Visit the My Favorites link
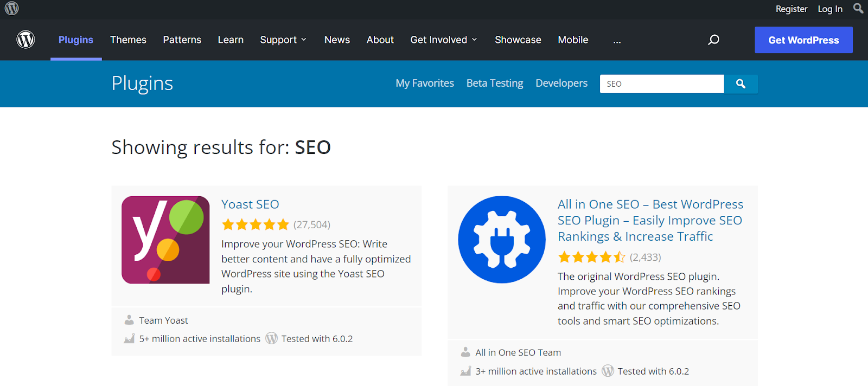The height and width of the screenshot is (386, 868). click(x=425, y=83)
